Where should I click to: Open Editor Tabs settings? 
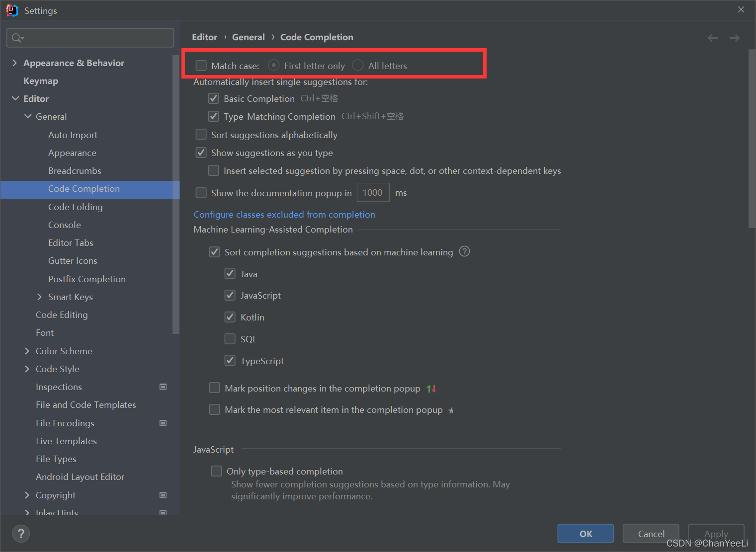[x=71, y=243]
